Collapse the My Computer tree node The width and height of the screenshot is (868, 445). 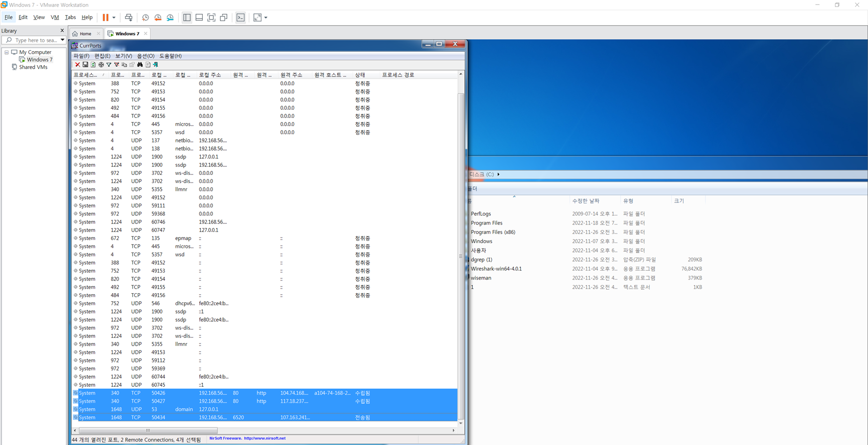click(x=7, y=52)
